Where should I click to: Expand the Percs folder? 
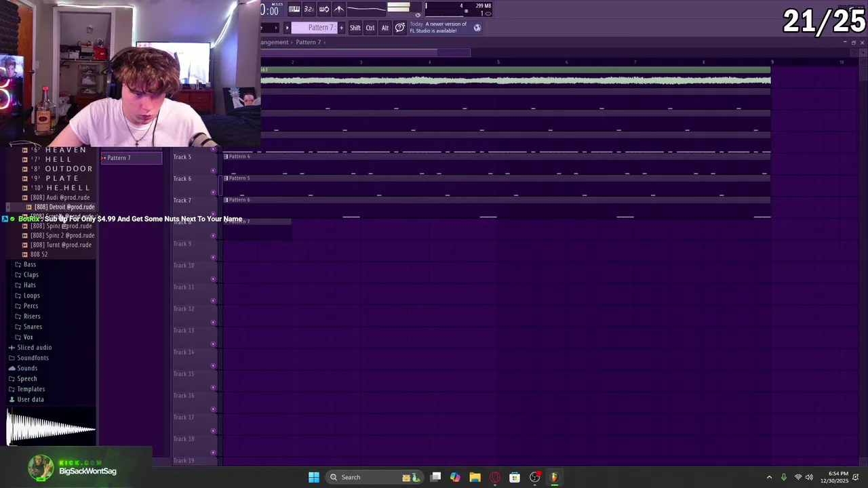(26, 306)
